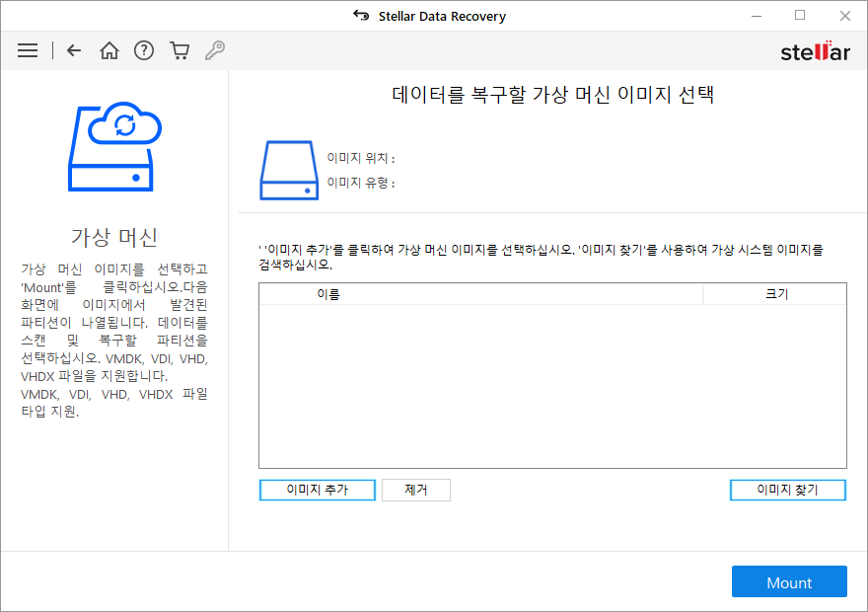
Task: Go back using the arrow icon
Action: [x=74, y=50]
